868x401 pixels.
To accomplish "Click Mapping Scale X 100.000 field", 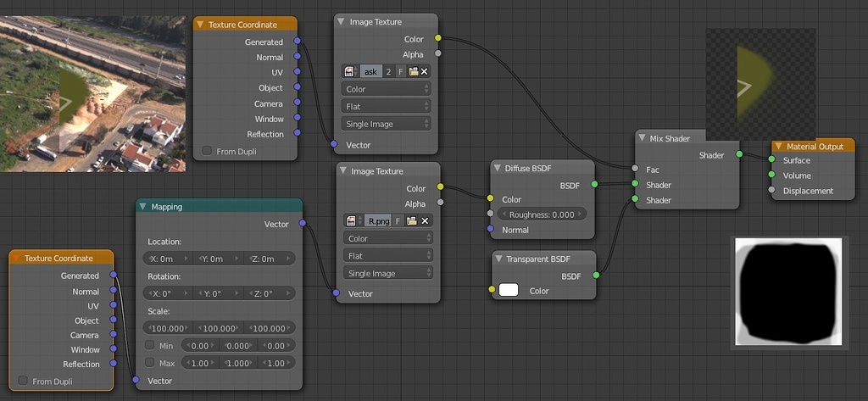I will 168,328.
